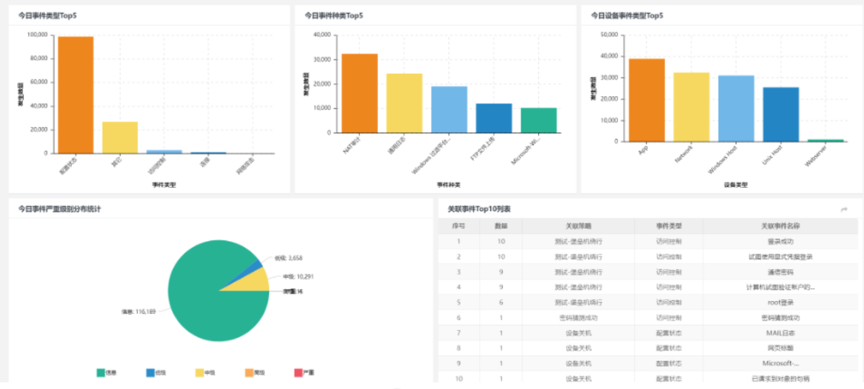
Task: Click the share arrow icon in 关联事件Top10列表
Action: pyautogui.click(x=844, y=209)
